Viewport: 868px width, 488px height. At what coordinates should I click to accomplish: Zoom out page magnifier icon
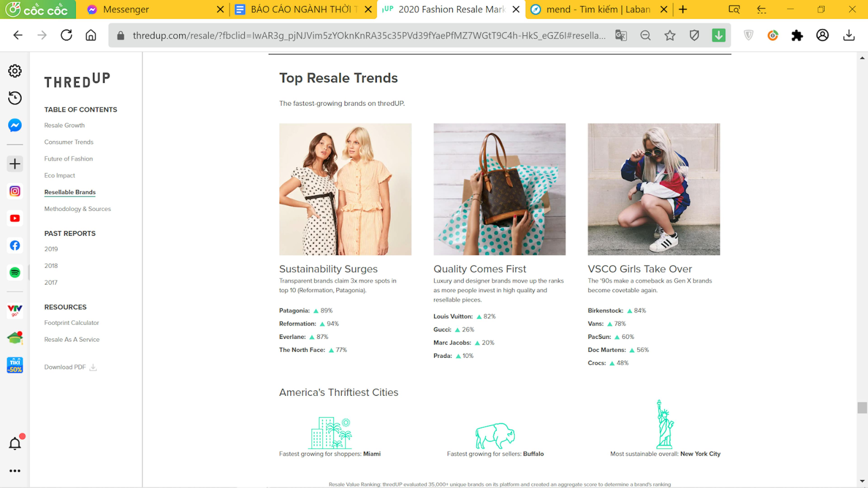pyautogui.click(x=646, y=35)
